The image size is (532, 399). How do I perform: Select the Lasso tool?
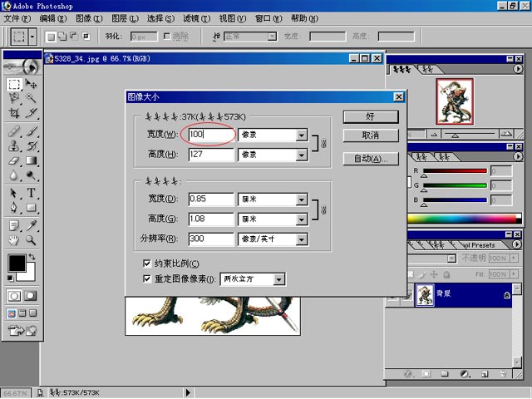coord(14,98)
